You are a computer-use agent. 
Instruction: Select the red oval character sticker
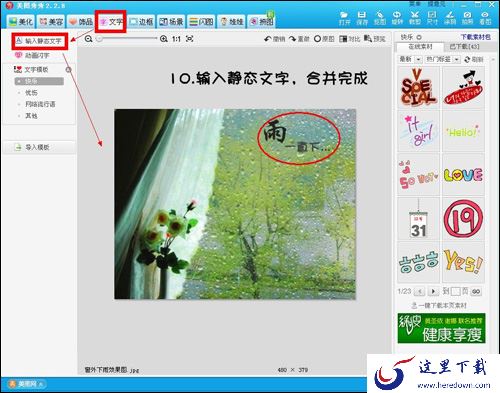click(463, 87)
